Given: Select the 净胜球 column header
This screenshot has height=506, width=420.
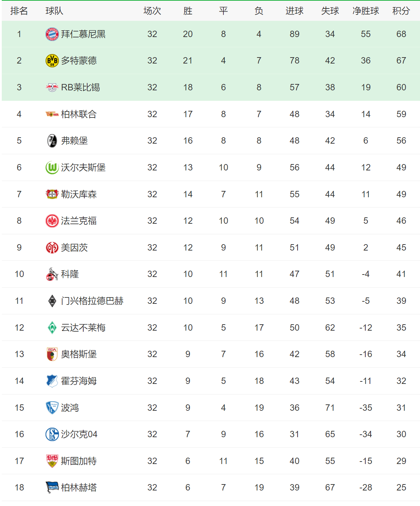Looking at the screenshot, I should [366, 11].
